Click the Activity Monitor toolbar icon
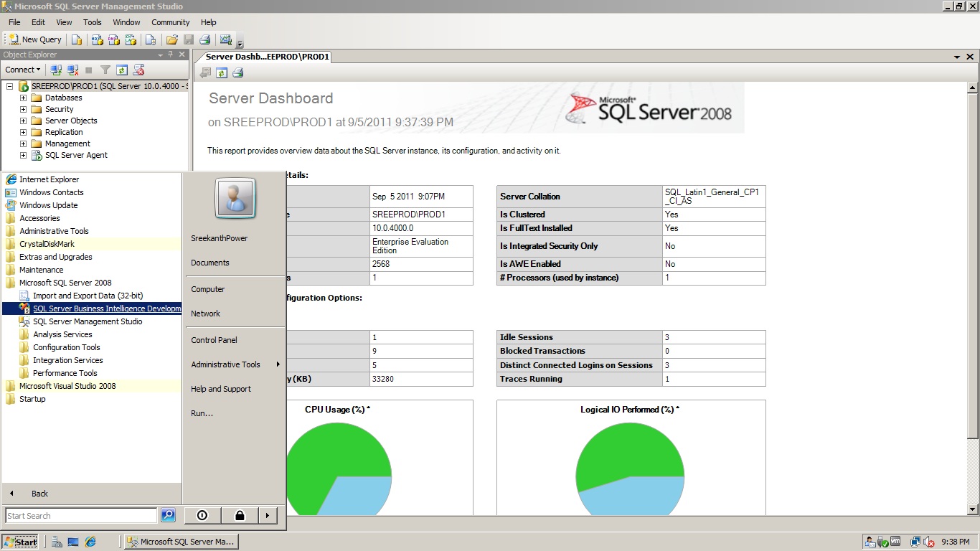The image size is (980, 551). [226, 39]
